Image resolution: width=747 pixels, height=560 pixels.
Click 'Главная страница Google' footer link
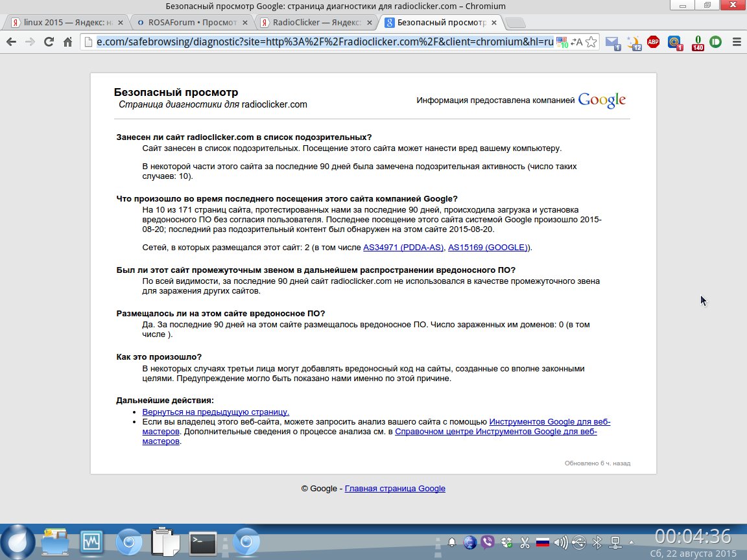pos(395,489)
